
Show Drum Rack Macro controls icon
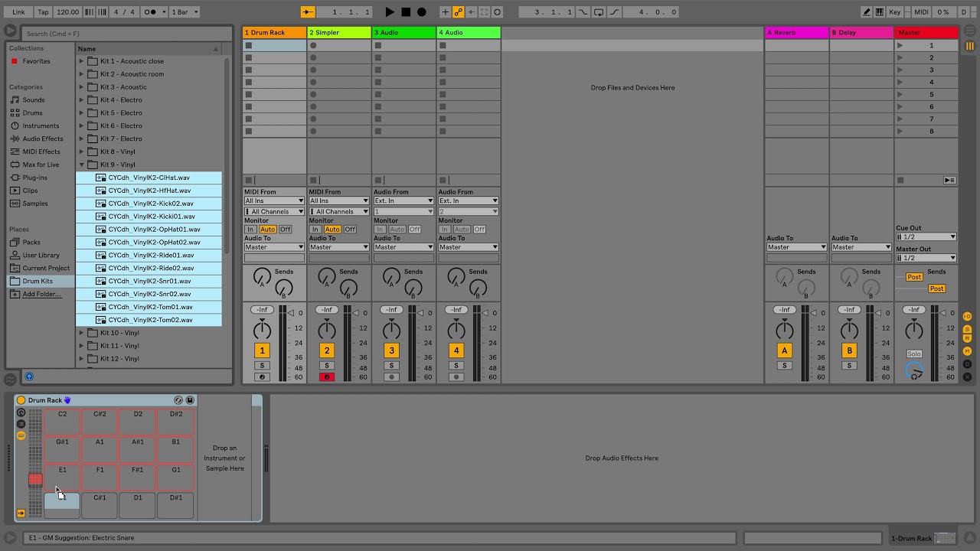[x=21, y=412]
